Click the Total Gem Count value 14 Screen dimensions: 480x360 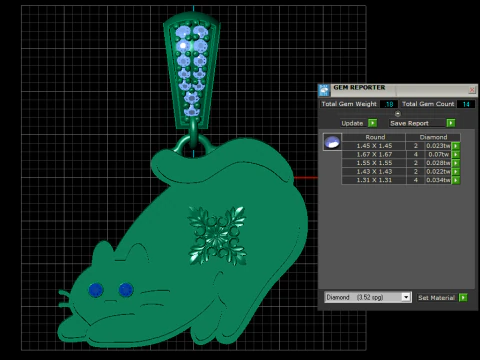click(466, 104)
